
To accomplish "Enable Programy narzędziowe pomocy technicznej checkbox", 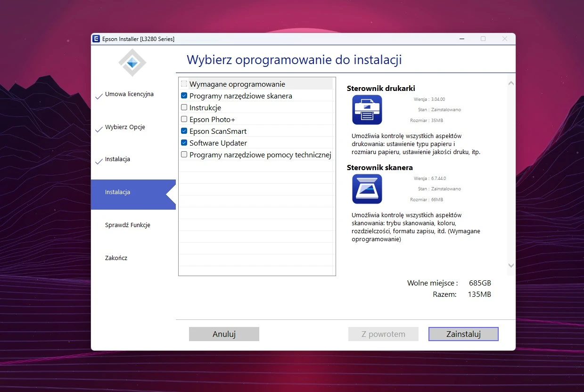I will point(184,155).
